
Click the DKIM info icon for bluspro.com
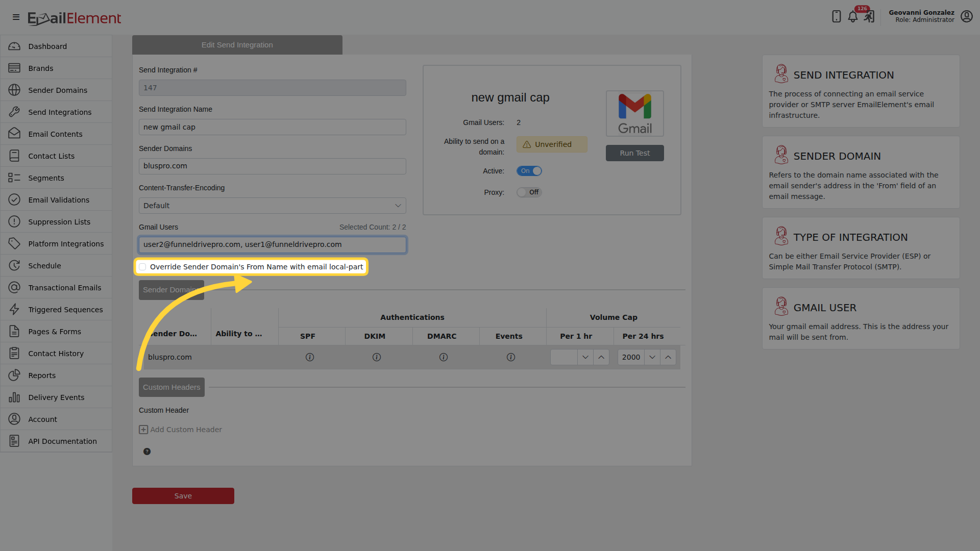(x=377, y=357)
